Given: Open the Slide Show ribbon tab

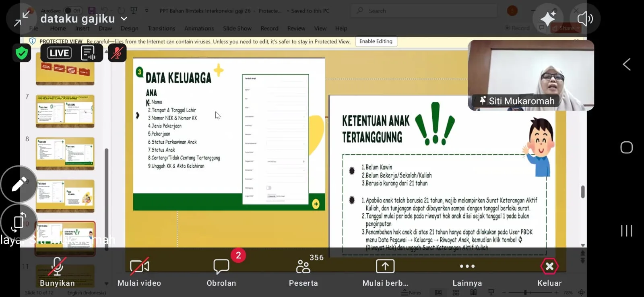Looking at the screenshot, I should click(x=237, y=29).
